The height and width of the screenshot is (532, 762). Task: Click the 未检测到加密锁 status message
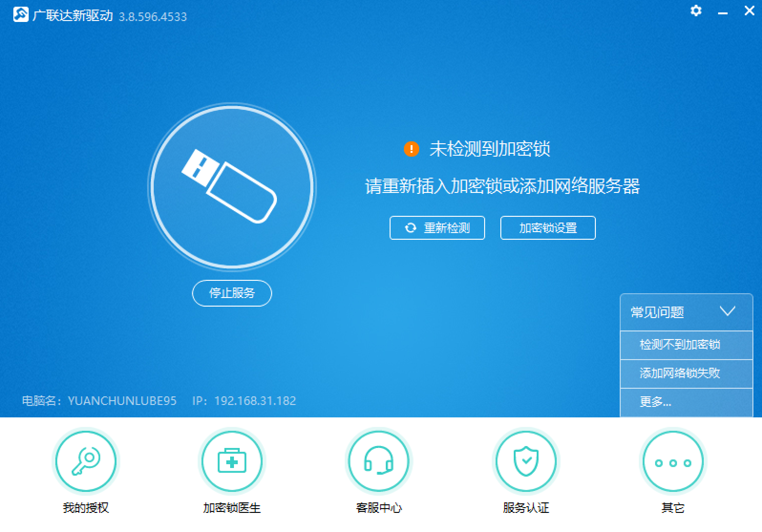pyautogui.click(x=490, y=149)
